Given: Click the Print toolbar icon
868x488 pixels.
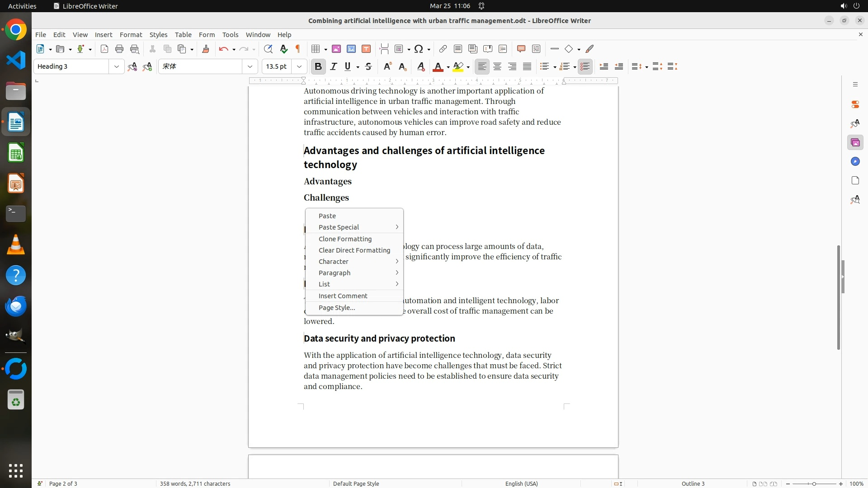Looking at the screenshot, I should 119,49.
